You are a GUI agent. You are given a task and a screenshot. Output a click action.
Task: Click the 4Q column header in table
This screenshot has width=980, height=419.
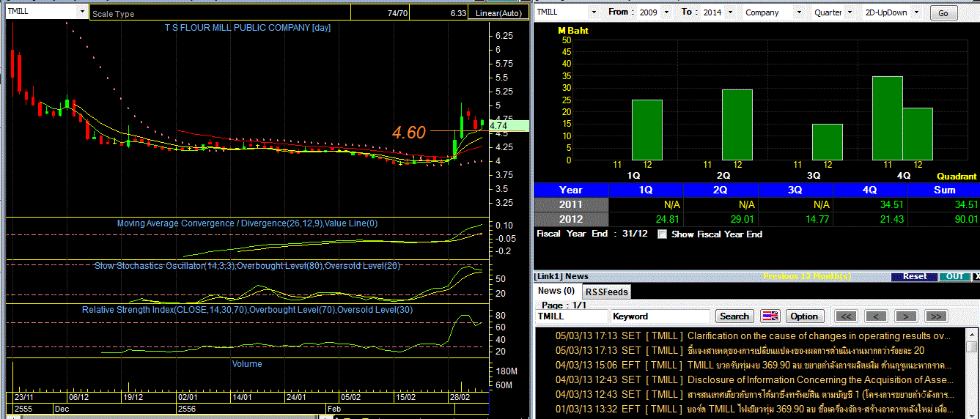(870, 190)
